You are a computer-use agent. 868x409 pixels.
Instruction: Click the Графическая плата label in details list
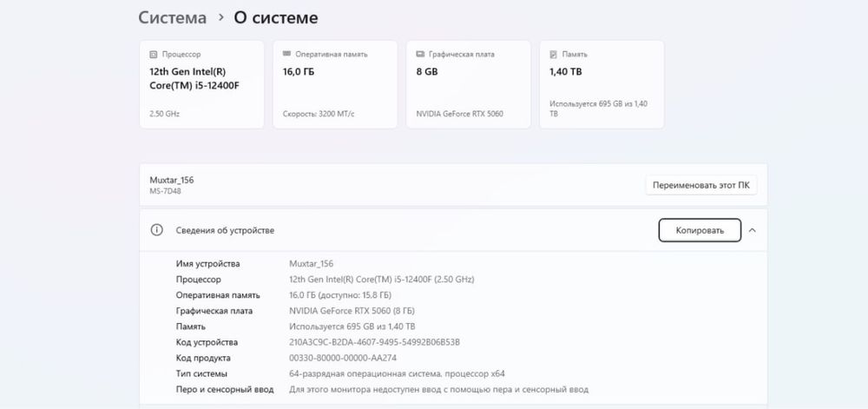coord(214,311)
